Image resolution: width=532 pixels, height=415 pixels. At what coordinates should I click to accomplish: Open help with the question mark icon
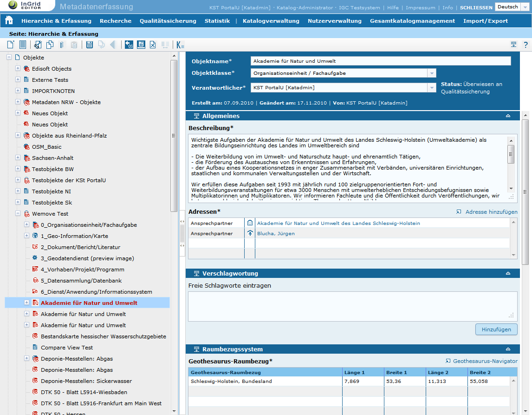(x=526, y=45)
